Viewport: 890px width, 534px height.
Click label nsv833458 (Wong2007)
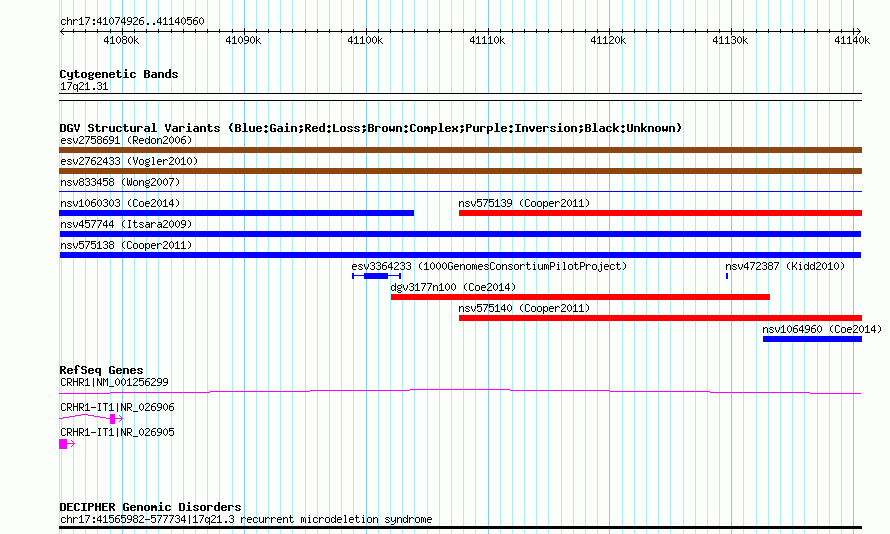coord(120,182)
